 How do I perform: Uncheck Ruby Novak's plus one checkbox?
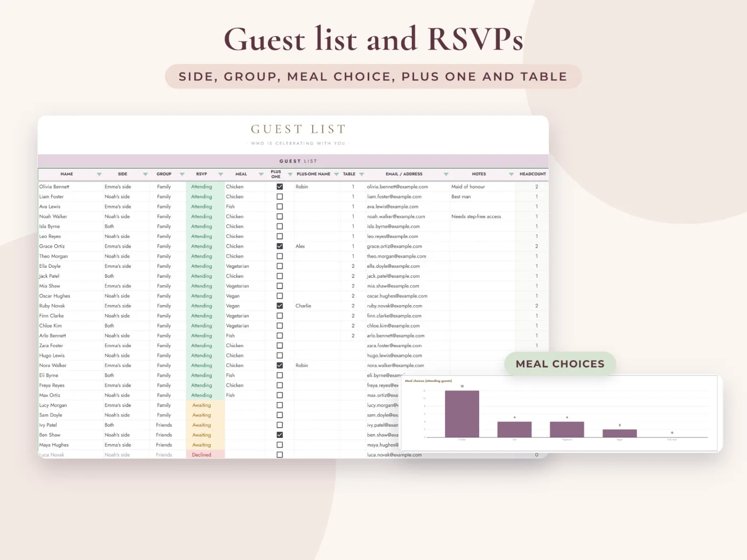(x=280, y=306)
